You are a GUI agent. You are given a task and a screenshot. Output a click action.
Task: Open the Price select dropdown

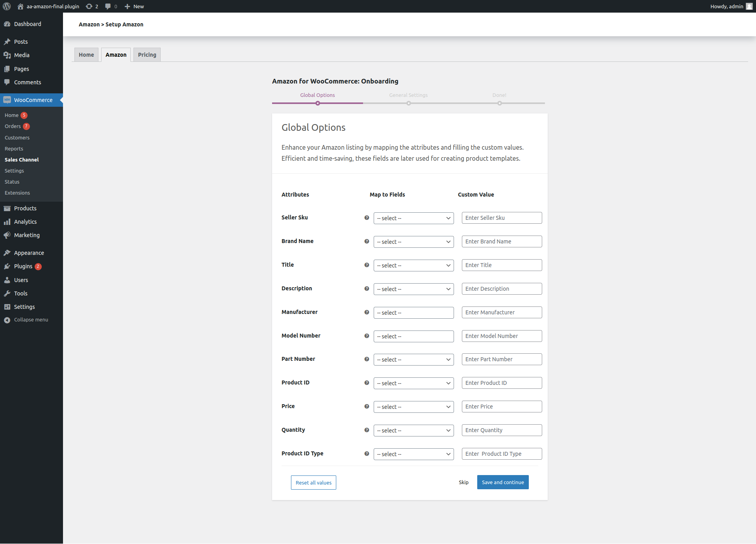pyautogui.click(x=413, y=407)
